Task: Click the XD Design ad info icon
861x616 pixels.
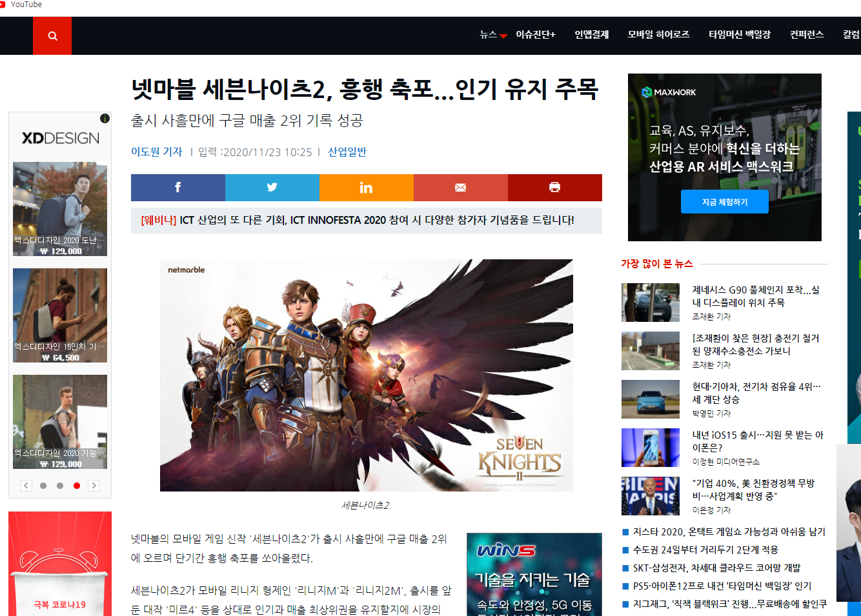Action: (105, 119)
